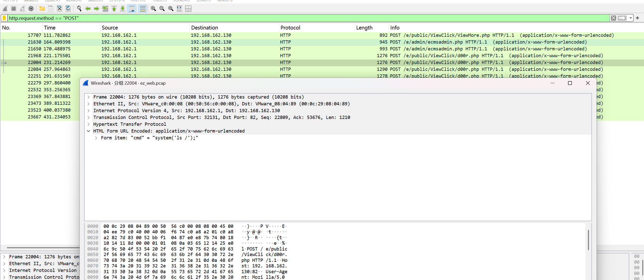This screenshot has height=280, width=644.
Task: Sort by the Length column header
Action: (364, 28)
